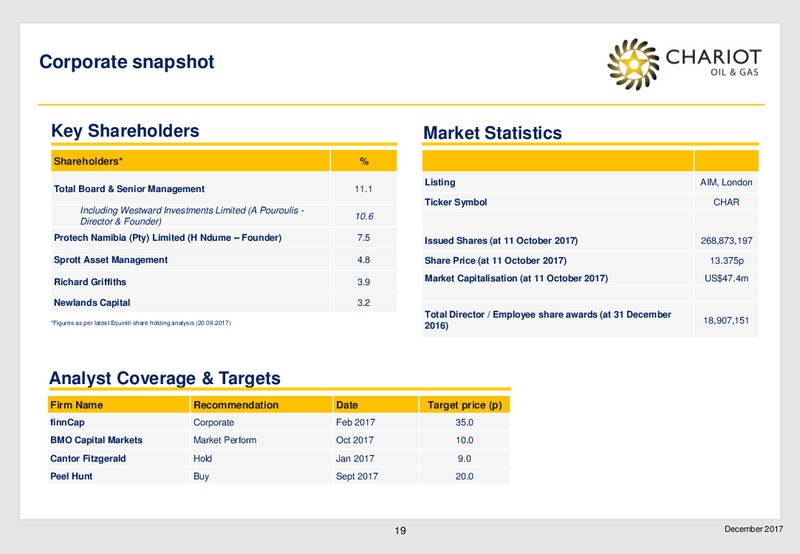
Task: Click the CHAR ticker value
Action: coord(726,202)
